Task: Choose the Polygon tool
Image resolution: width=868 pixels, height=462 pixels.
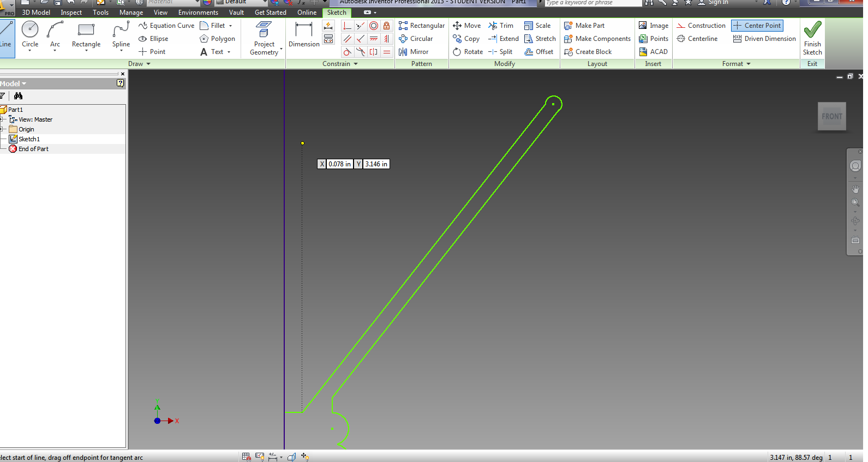Action: pyautogui.click(x=218, y=39)
